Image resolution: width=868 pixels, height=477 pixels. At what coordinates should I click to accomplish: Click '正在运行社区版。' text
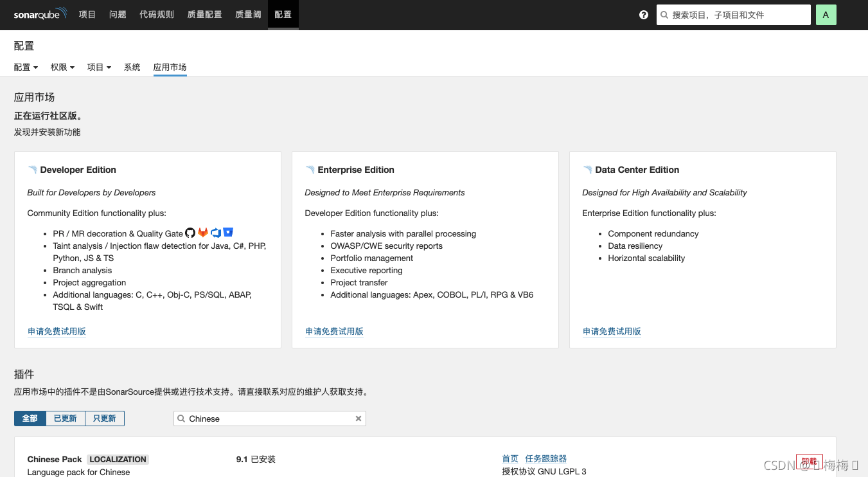pyautogui.click(x=48, y=116)
